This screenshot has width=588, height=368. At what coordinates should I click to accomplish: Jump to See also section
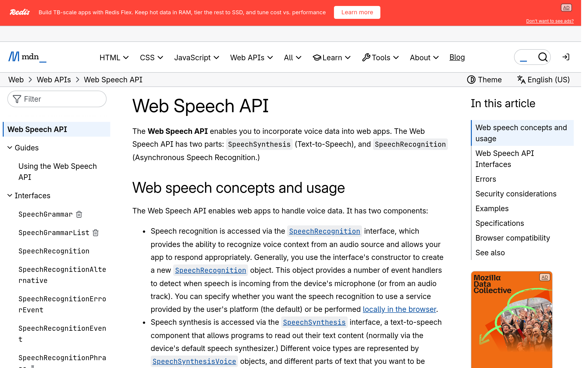click(x=490, y=253)
